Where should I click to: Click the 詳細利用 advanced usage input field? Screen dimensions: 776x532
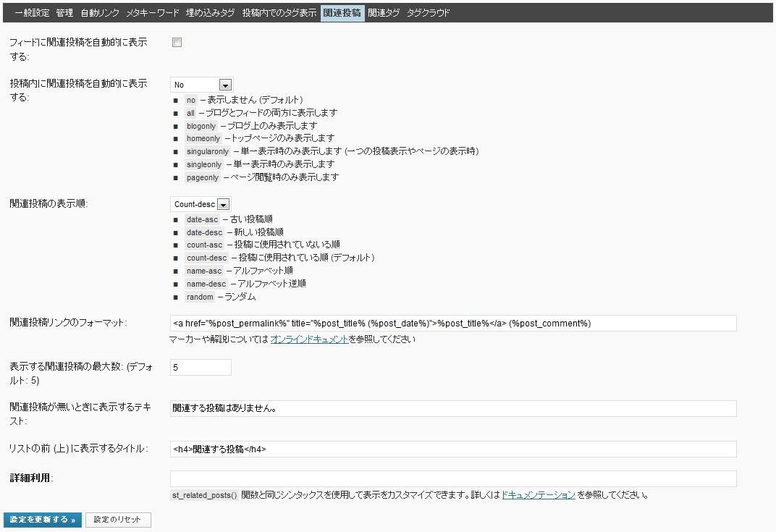453,478
